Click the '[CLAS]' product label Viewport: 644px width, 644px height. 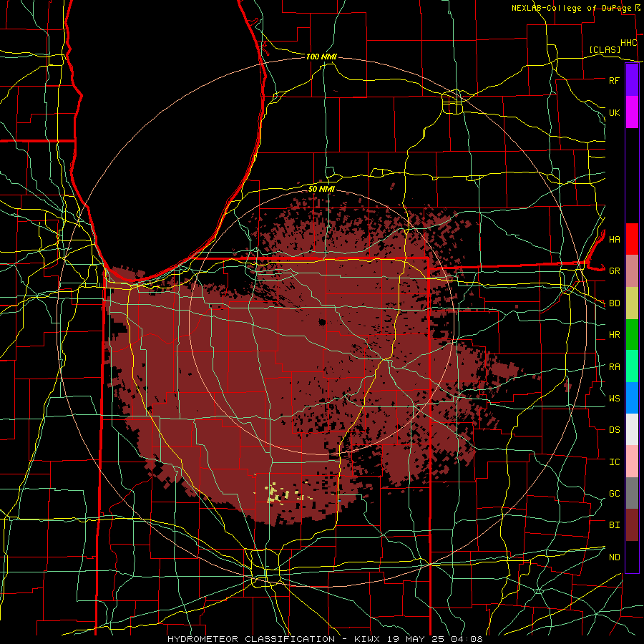pos(605,50)
